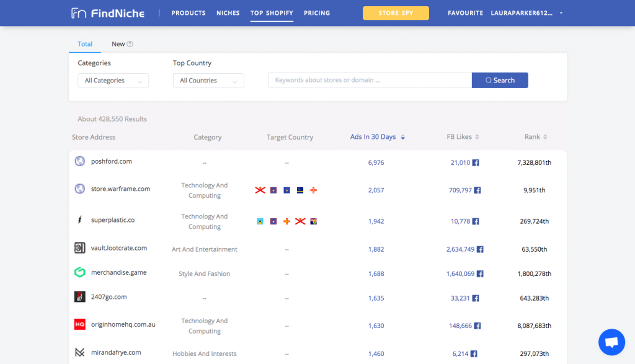Click originhomehq.com.au red HQ favicon
The width and height of the screenshot is (635, 364).
pos(80,324)
